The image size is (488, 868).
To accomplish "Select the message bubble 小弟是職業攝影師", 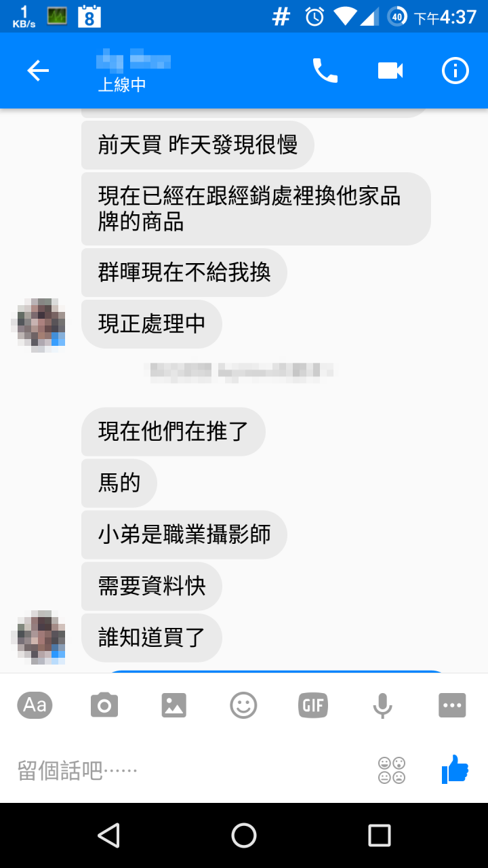I will [x=184, y=534].
